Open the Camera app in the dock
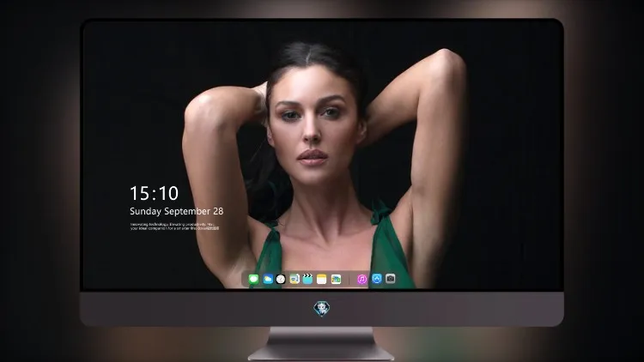 (390, 279)
